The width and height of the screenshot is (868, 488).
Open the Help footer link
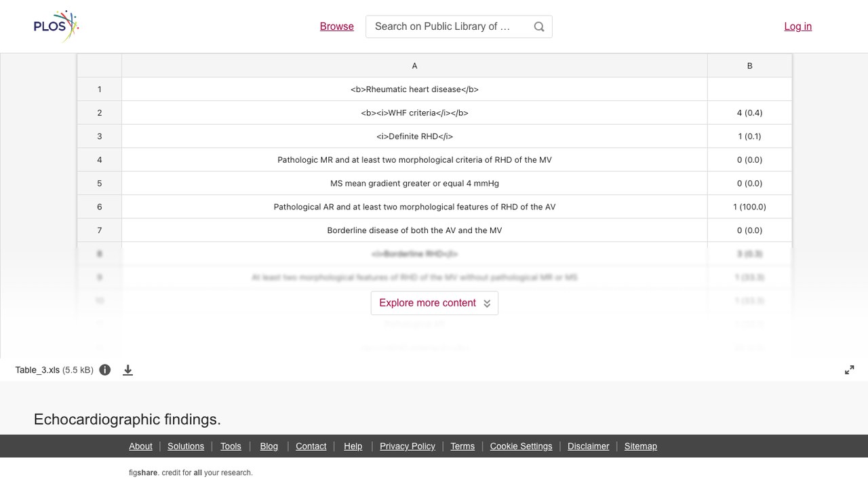pos(353,446)
